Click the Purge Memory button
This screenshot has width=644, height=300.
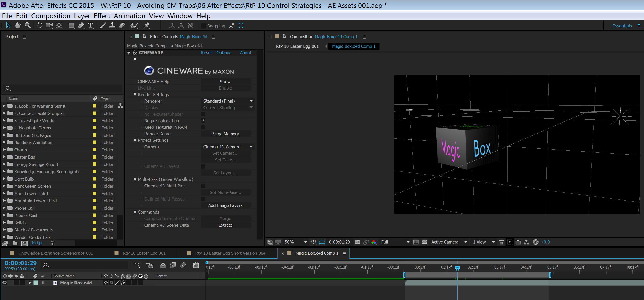(225, 134)
